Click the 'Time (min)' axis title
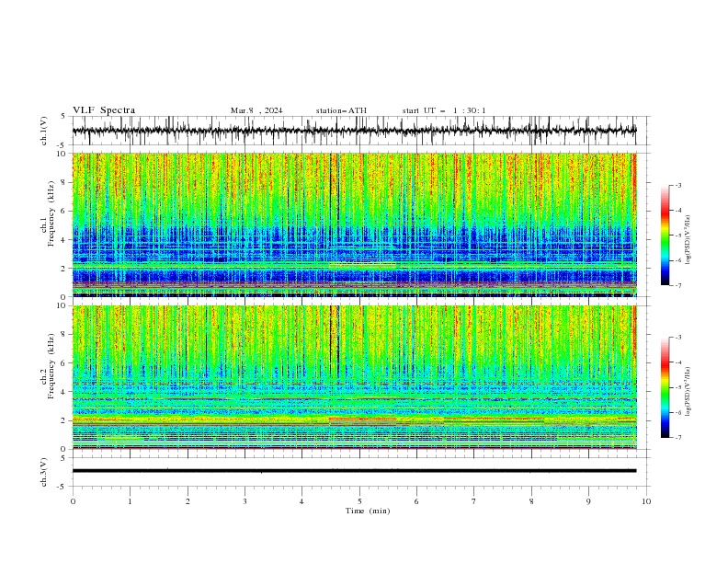Image resolution: width=728 pixels, height=563 pixels. (368, 511)
